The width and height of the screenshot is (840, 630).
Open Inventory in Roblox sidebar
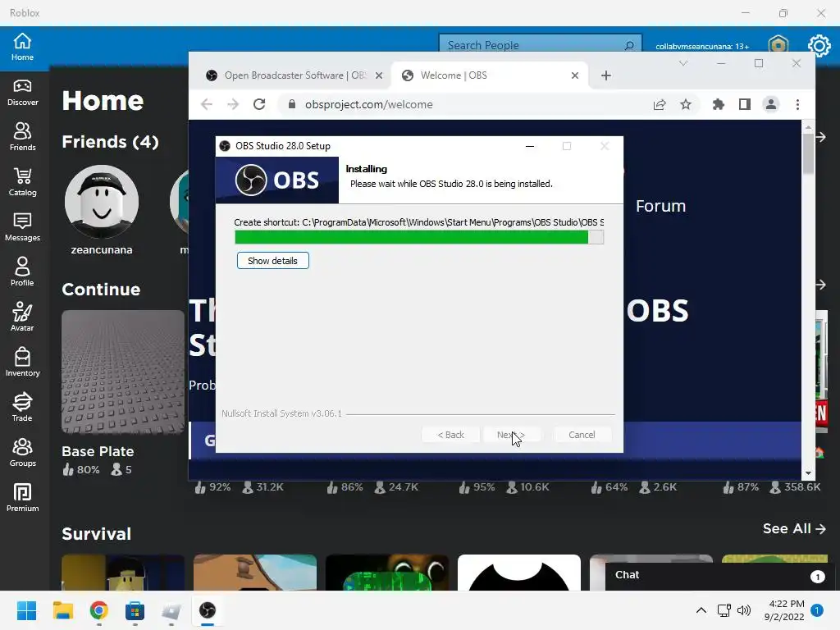point(22,362)
